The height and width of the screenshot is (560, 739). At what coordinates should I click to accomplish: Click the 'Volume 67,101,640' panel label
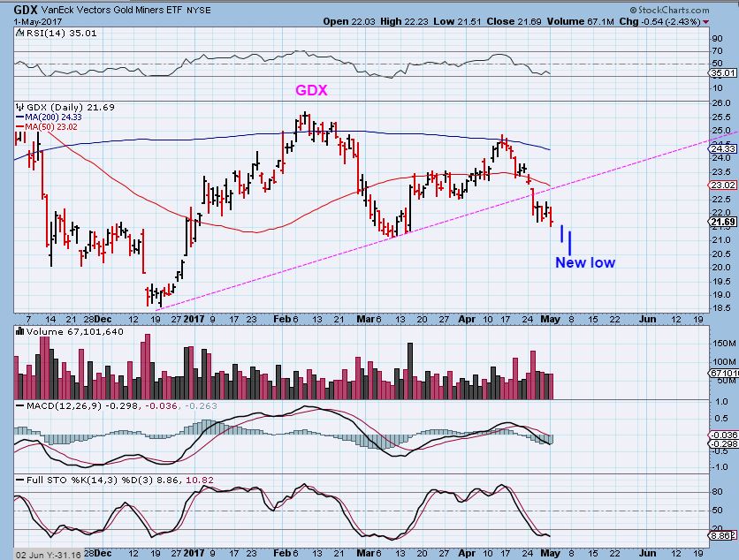click(x=75, y=331)
